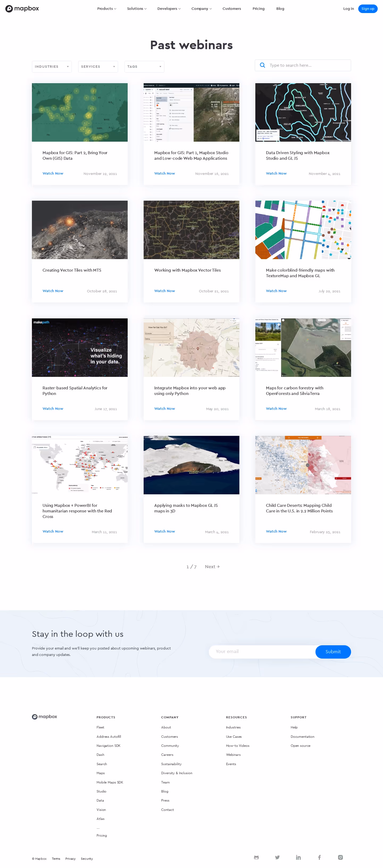Open the Developers menu in the header
Image resolution: width=383 pixels, height=868 pixels.
tap(169, 9)
